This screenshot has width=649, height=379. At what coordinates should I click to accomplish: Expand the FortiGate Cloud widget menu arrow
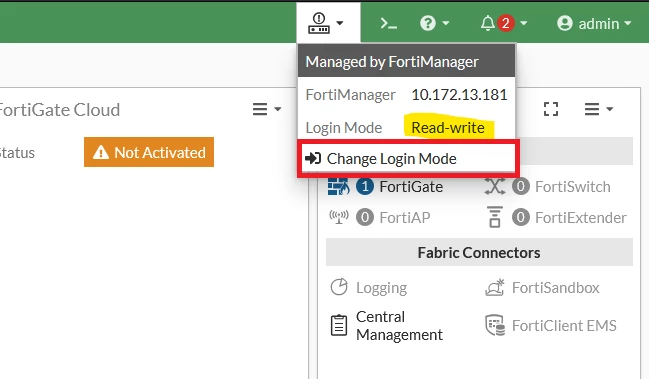pos(277,109)
